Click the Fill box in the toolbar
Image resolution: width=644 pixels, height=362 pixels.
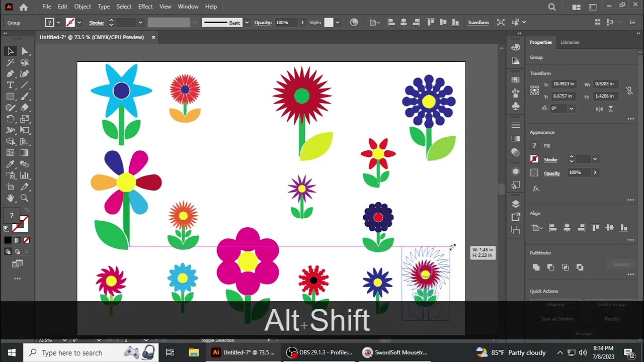click(x=12, y=216)
